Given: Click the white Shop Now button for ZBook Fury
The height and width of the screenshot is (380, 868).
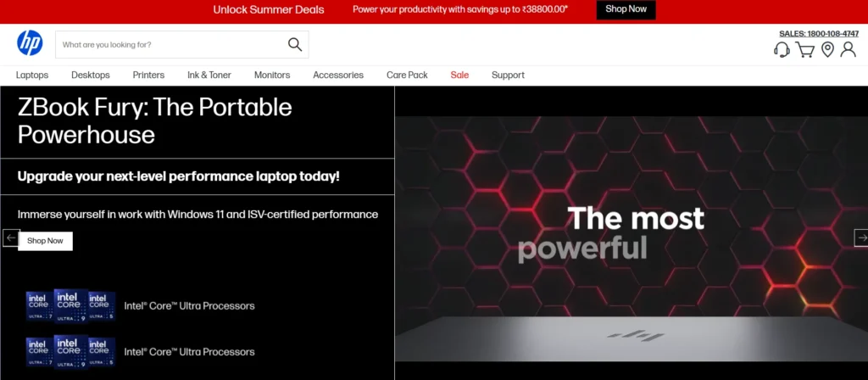Looking at the screenshot, I should (x=46, y=241).
